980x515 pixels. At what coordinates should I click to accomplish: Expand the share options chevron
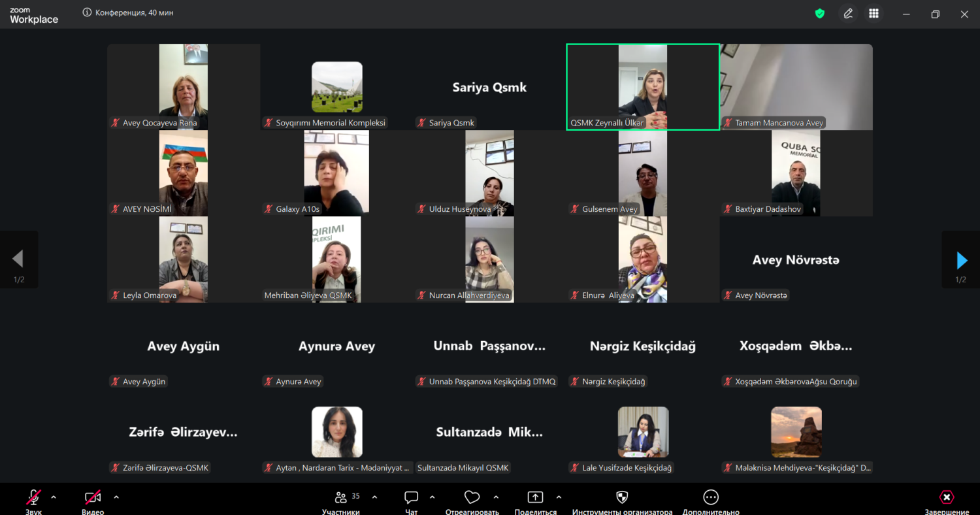tap(559, 497)
